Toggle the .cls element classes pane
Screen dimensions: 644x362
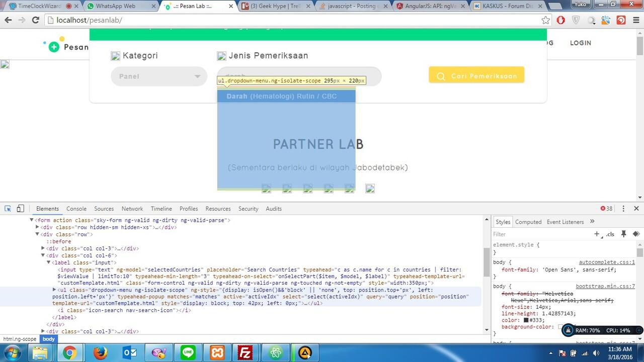(610, 234)
